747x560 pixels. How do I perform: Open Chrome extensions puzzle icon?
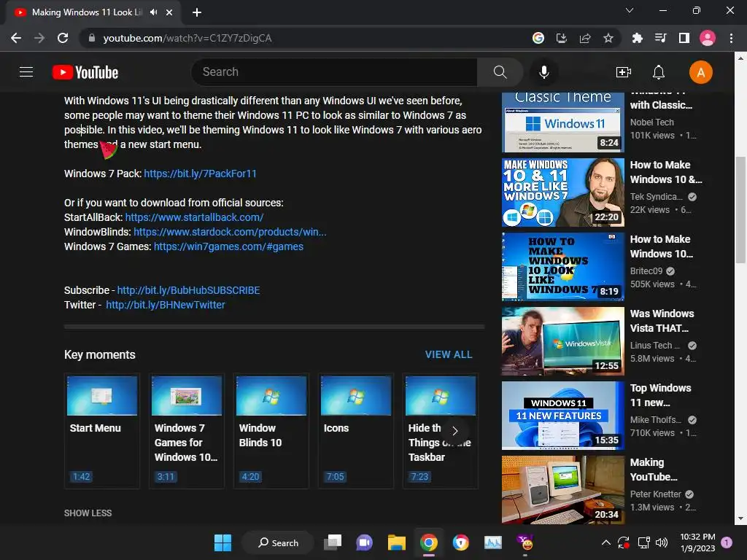tap(637, 38)
